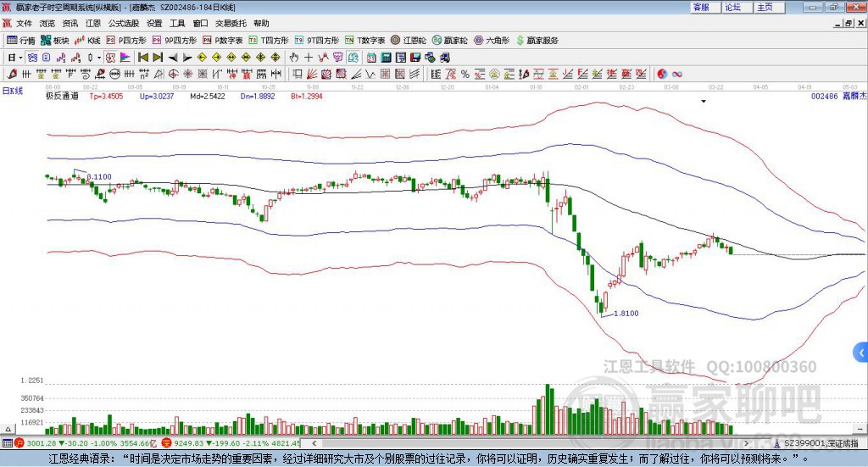
Task: Click SZ399001,深证成指 in status bar
Action: point(820,443)
